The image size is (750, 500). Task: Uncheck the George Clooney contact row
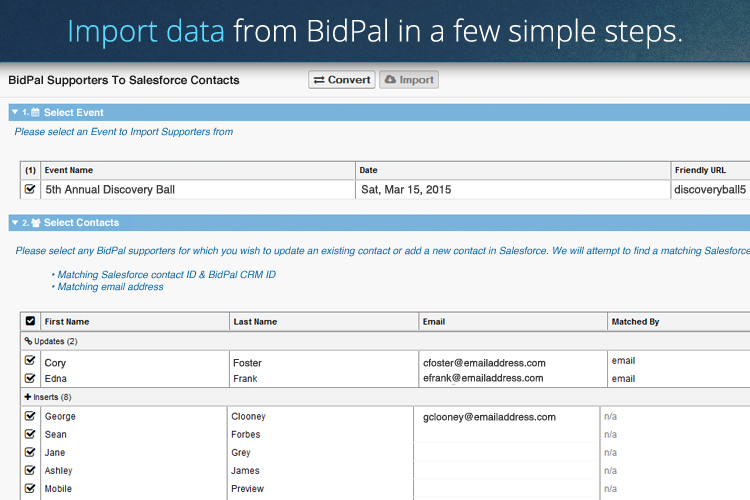[30, 416]
